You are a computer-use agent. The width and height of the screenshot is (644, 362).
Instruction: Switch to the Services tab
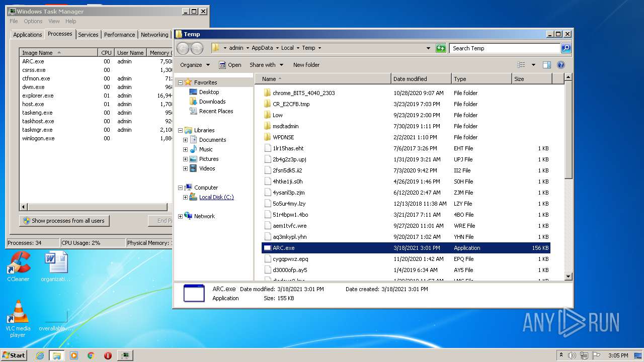point(88,35)
